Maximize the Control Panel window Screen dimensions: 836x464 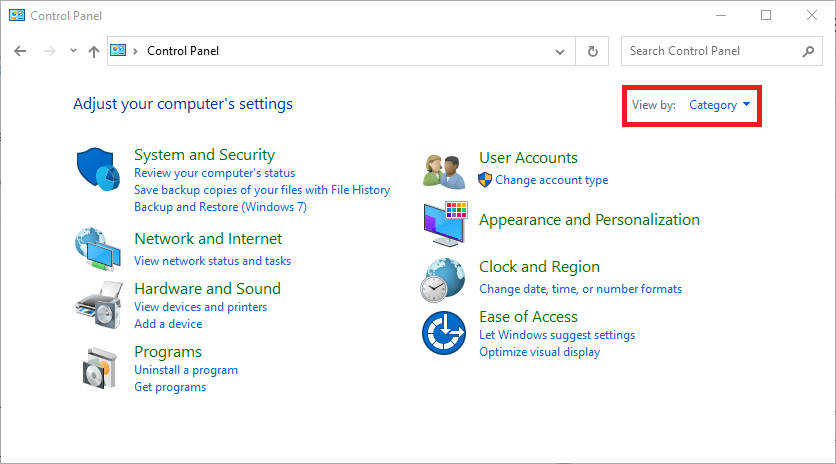point(766,15)
